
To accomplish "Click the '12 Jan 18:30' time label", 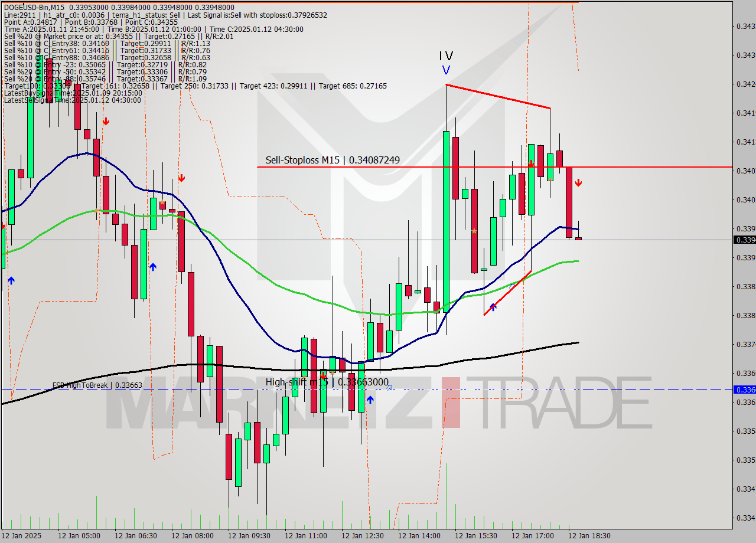I will coord(589,536).
